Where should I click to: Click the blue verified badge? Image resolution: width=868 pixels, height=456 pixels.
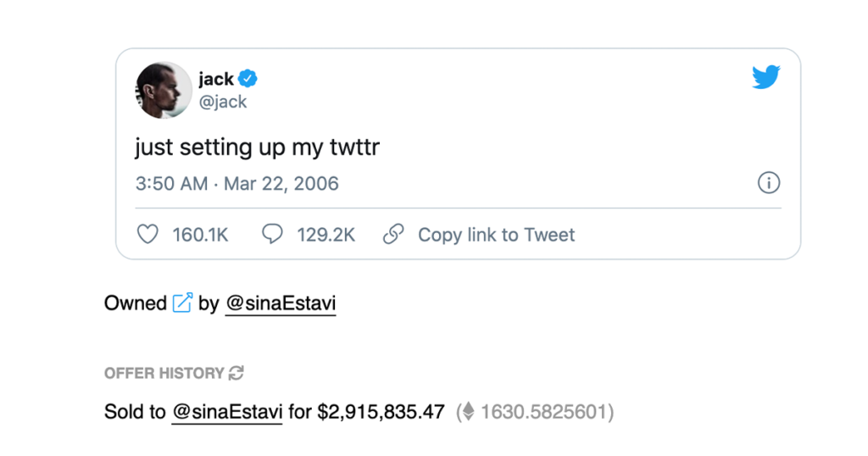point(248,80)
